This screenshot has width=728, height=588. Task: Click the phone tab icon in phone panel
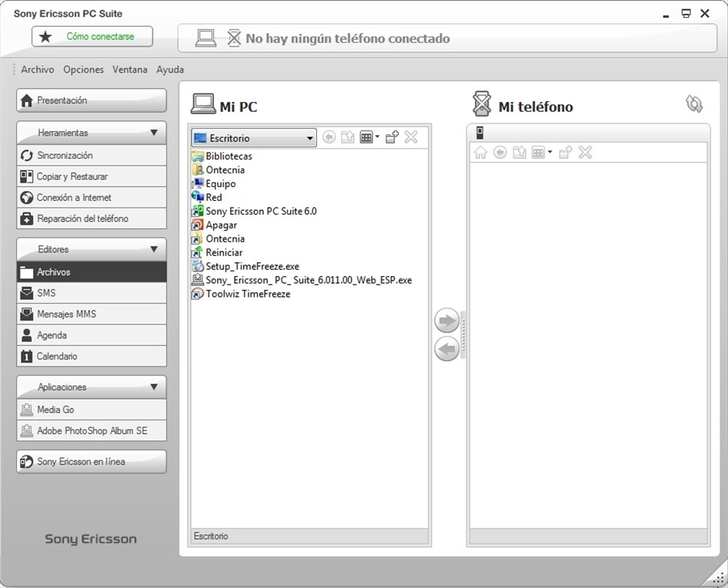tap(480, 133)
